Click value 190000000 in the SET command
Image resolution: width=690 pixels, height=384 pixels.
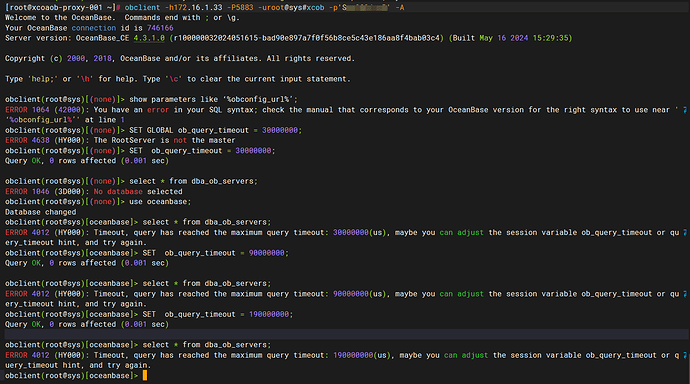pyautogui.click(x=268, y=315)
